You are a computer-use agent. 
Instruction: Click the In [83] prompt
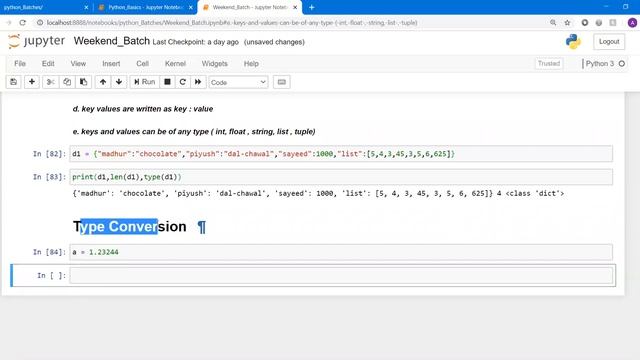[x=49, y=177]
